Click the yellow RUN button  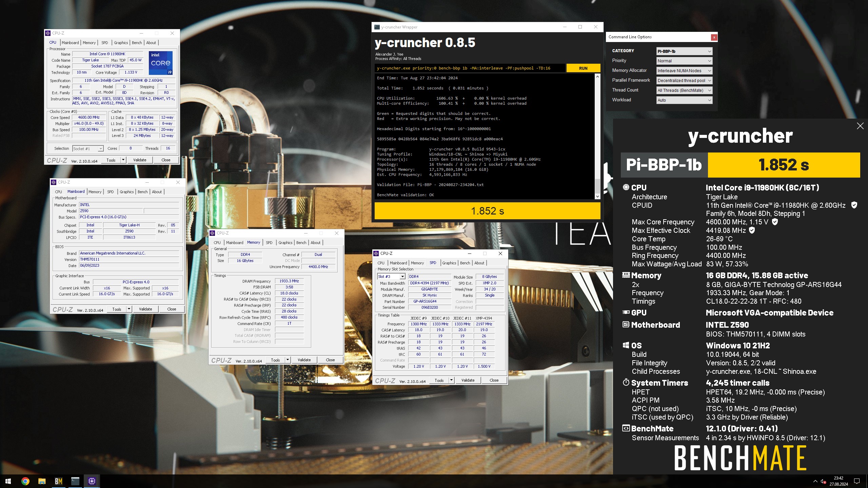(x=583, y=68)
